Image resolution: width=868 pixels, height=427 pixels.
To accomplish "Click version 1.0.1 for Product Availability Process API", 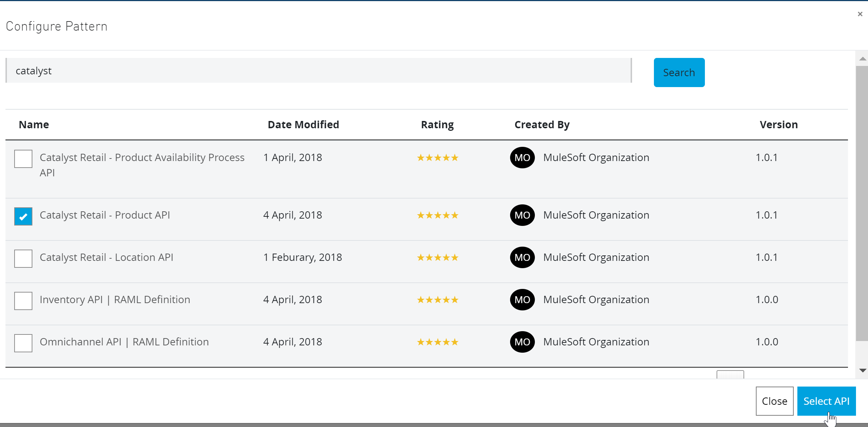I will 766,157.
